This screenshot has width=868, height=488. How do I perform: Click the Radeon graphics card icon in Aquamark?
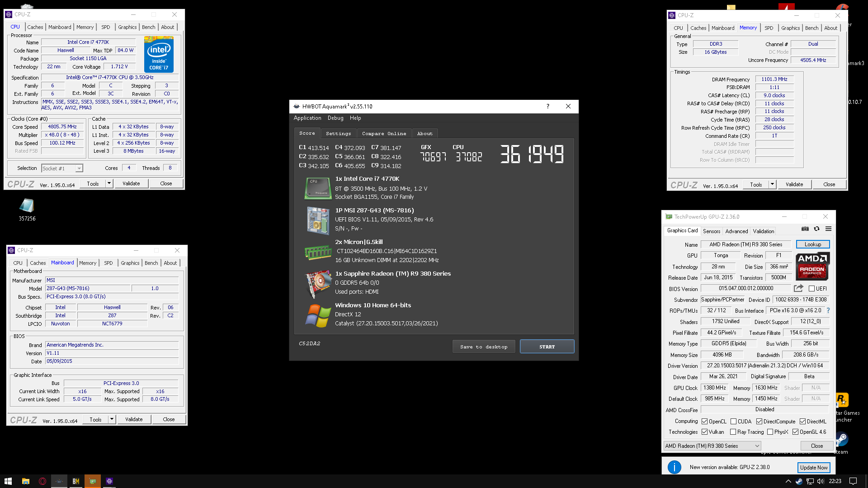pos(318,284)
